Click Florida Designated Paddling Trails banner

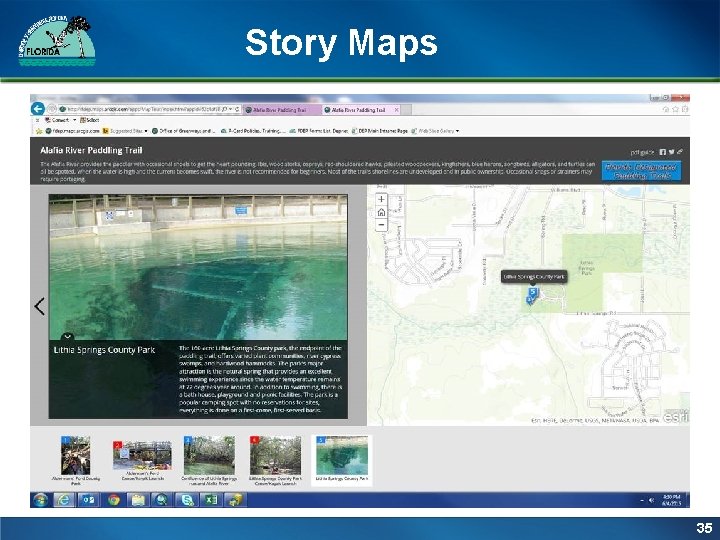pyautogui.click(x=641, y=171)
